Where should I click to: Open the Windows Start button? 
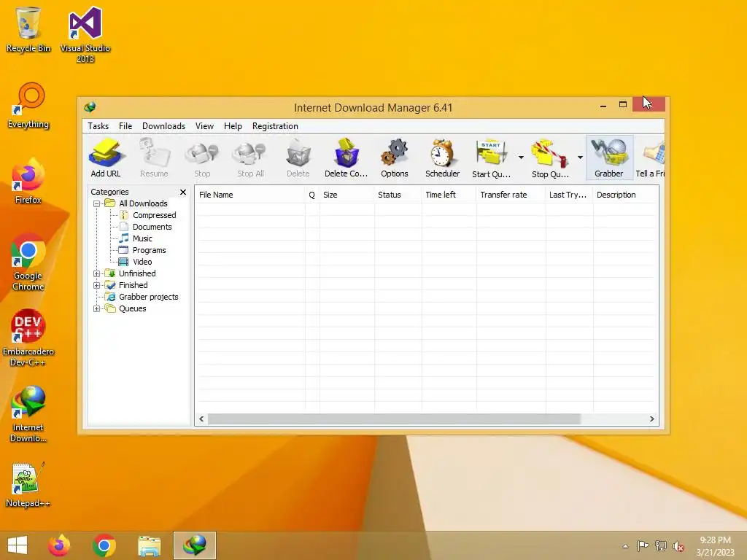click(x=18, y=545)
